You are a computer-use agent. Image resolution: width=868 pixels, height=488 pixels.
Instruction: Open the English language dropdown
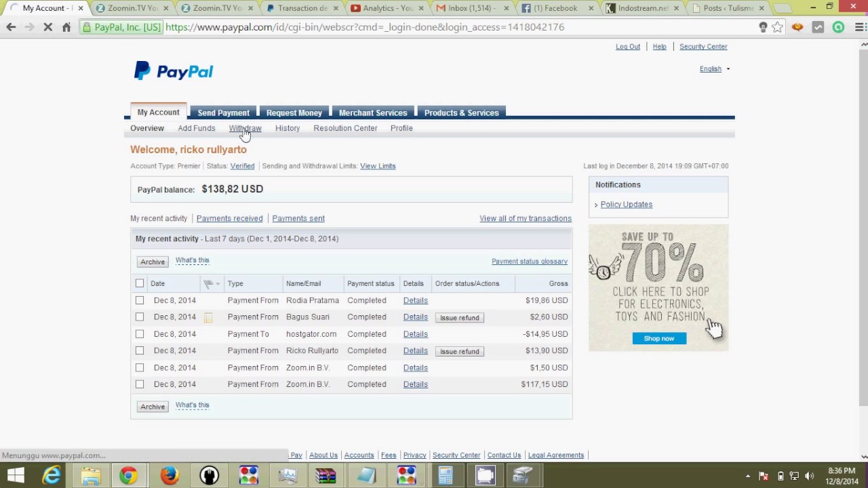[715, 68]
